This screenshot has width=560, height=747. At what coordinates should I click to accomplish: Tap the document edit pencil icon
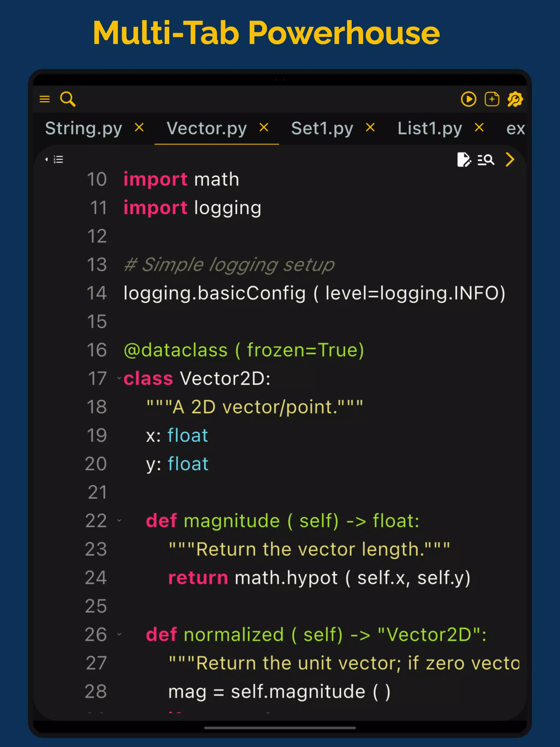click(464, 159)
